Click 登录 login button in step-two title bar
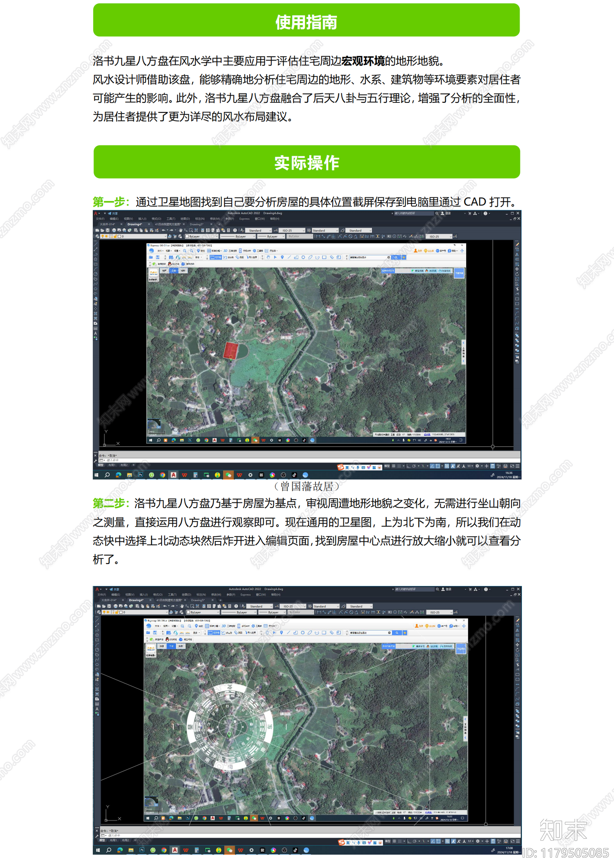The image size is (614, 868). (447, 589)
